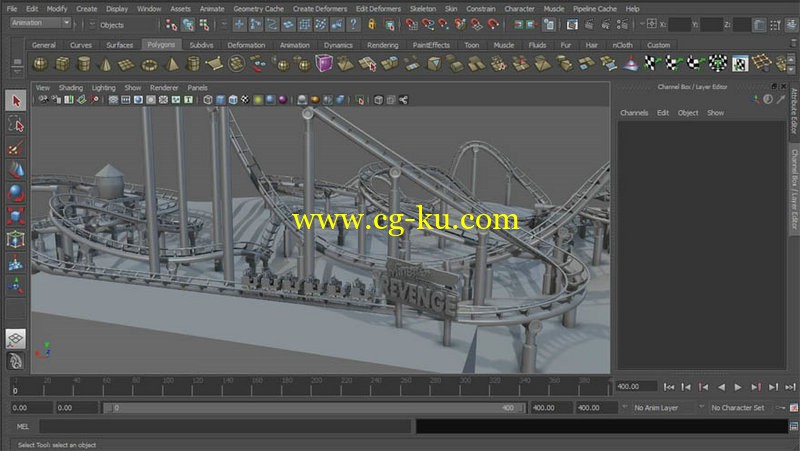800x451 pixels.
Task: Select by object type mode icon
Action: pos(188,24)
